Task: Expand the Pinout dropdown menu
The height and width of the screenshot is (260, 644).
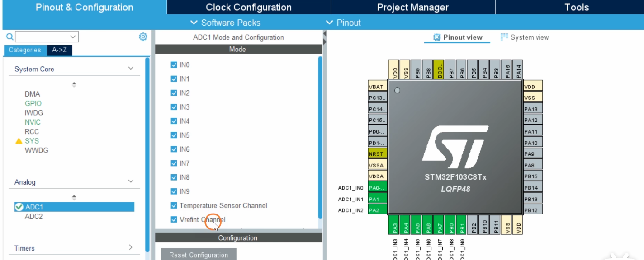Action: [343, 23]
